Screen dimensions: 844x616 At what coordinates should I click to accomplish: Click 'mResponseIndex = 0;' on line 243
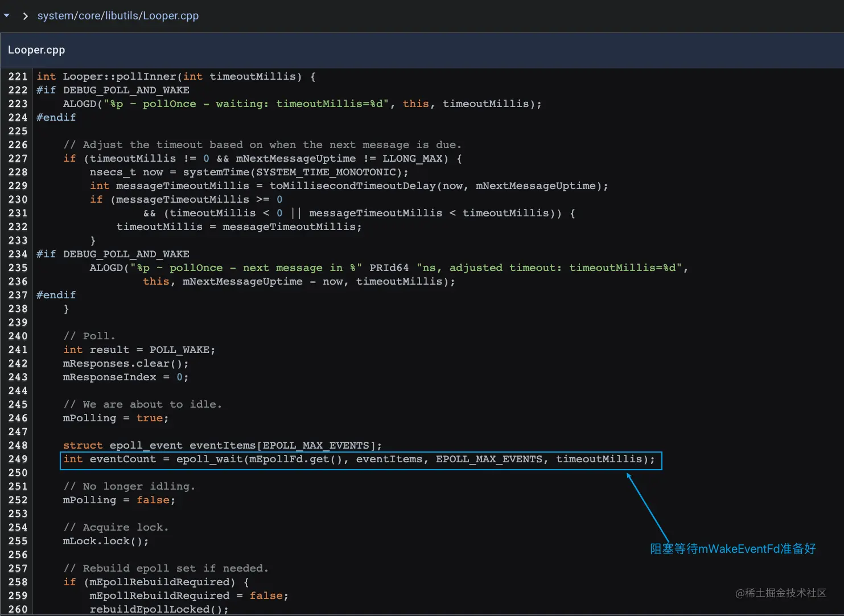[x=126, y=377]
